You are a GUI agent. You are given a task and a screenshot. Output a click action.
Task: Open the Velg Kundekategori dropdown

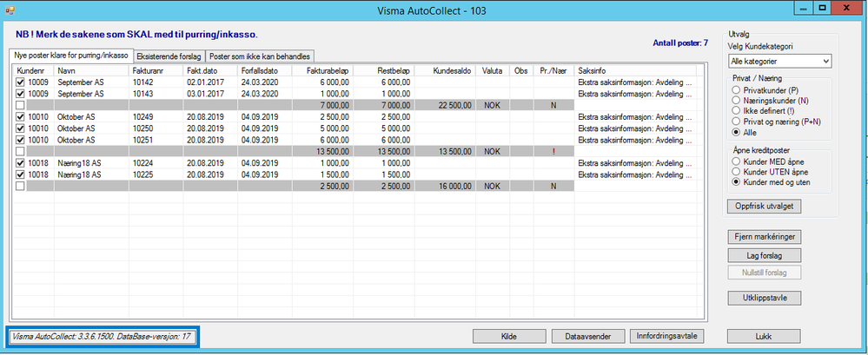tap(779, 60)
